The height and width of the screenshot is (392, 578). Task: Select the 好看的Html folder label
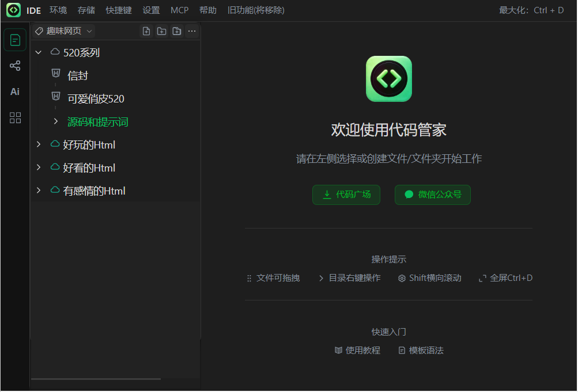click(x=89, y=168)
